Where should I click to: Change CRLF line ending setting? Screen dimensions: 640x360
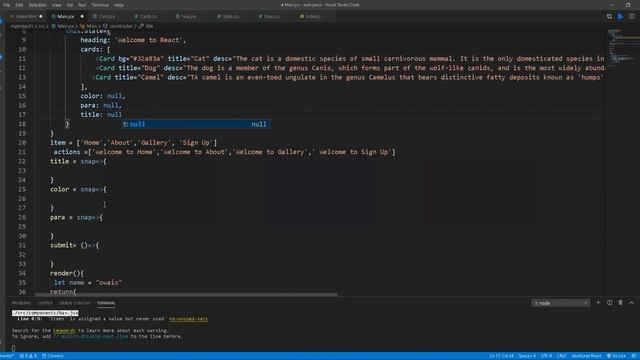click(562, 356)
